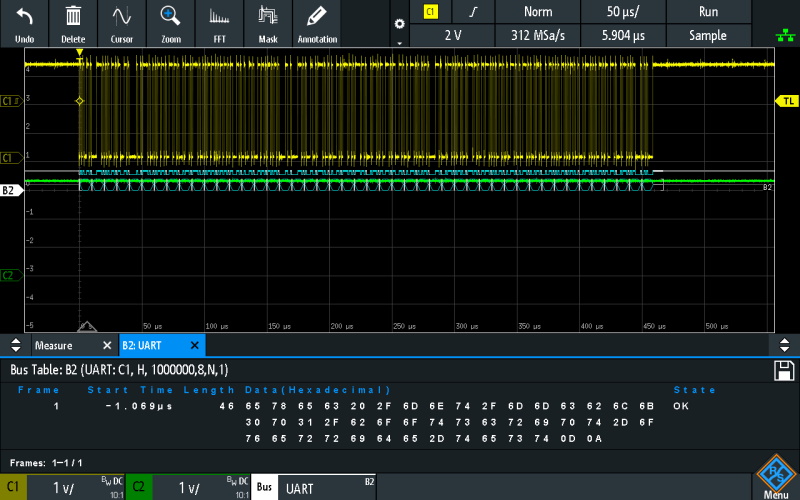Open the Bus UART settings button

[314, 488]
